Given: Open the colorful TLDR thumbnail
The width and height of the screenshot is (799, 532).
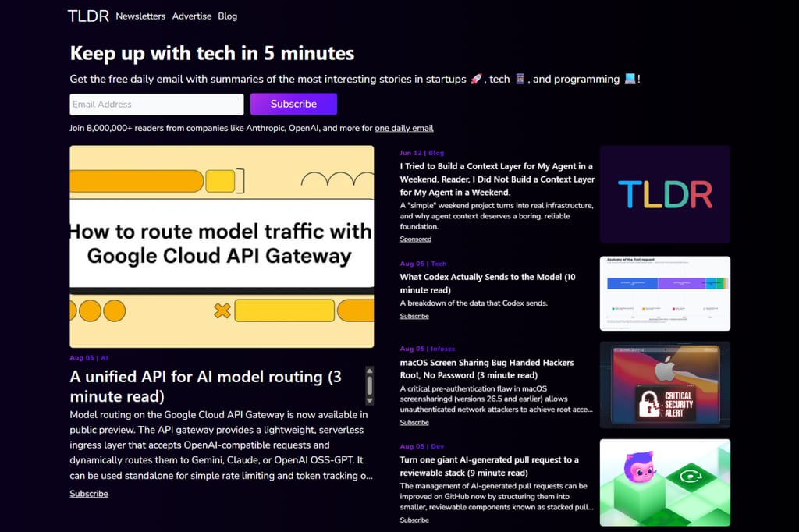Looking at the screenshot, I should tap(665, 195).
